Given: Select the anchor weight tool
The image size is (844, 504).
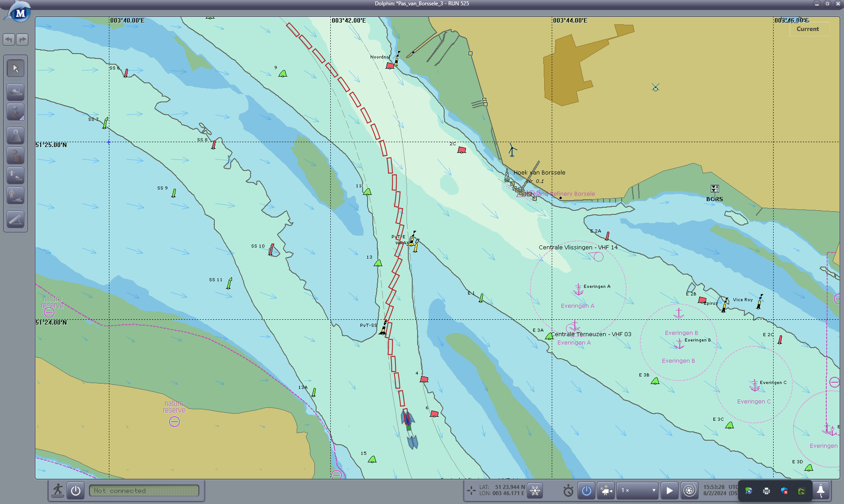Looking at the screenshot, I should tap(15, 136).
